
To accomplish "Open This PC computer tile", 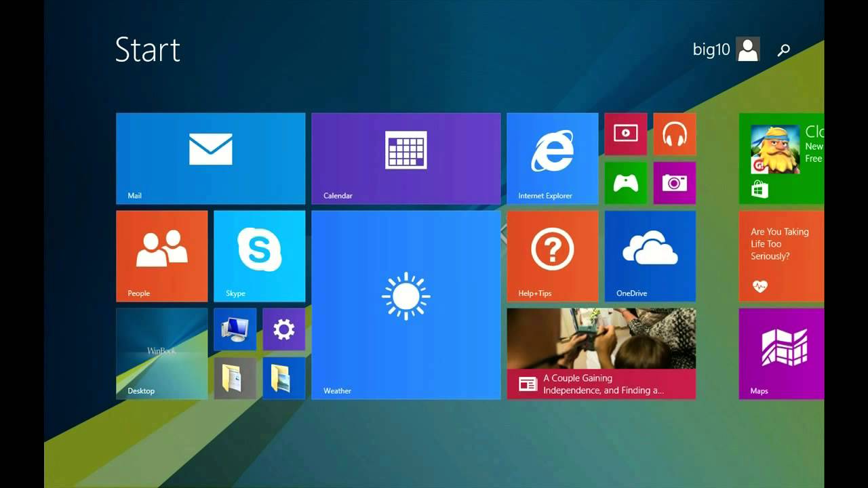I will pyautogui.click(x=235, y=329).
